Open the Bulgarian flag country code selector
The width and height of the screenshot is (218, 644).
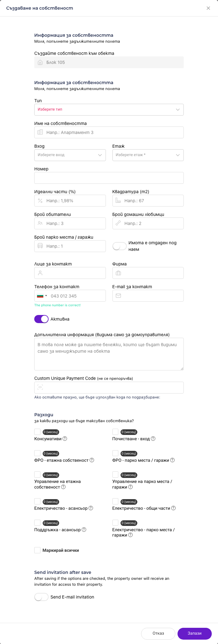pyautogui.click(x=42, y=296)
